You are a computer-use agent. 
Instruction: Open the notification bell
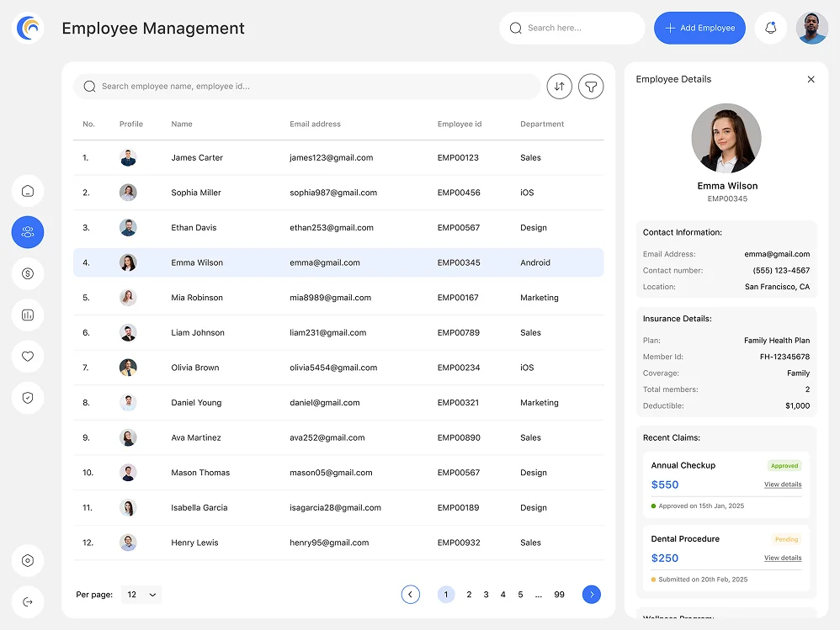click(x=770, y=28)
